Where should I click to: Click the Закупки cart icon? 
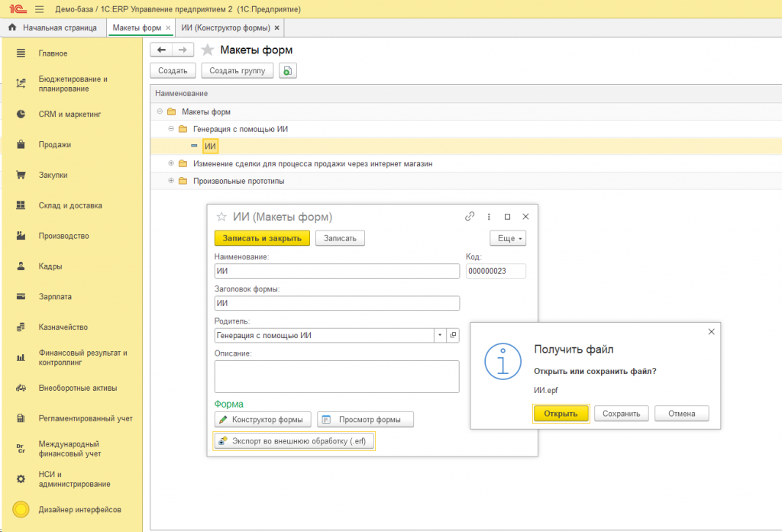point(21,175)
